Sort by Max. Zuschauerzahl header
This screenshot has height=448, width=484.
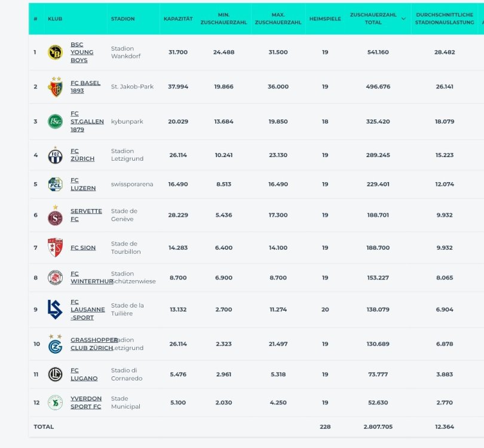[278, 19]
